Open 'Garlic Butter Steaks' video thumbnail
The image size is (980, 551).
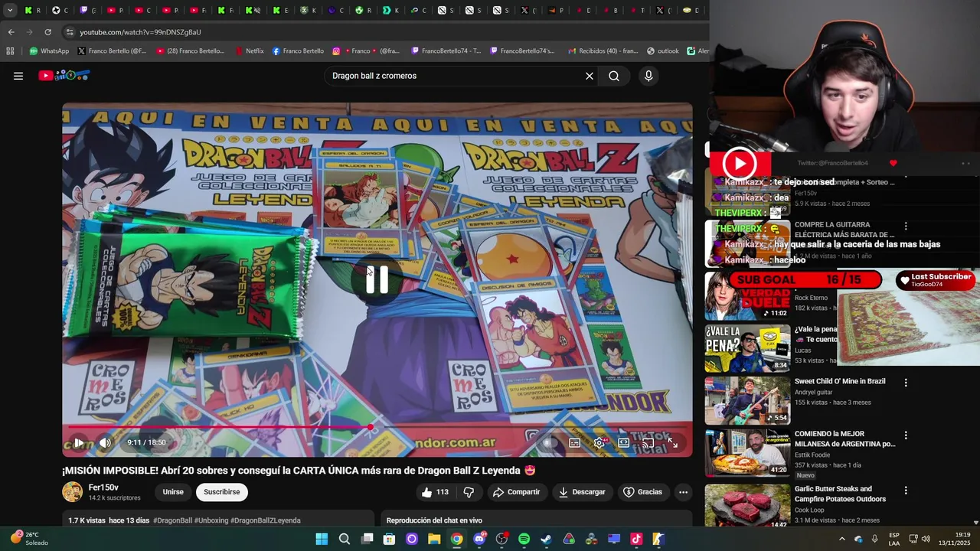point(747,505)
